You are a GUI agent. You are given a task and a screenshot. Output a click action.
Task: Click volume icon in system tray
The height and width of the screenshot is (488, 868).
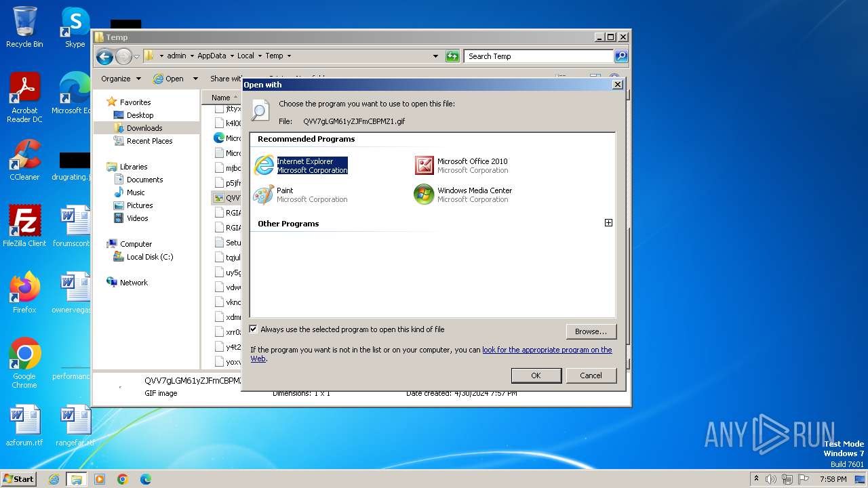coord(771,479)
